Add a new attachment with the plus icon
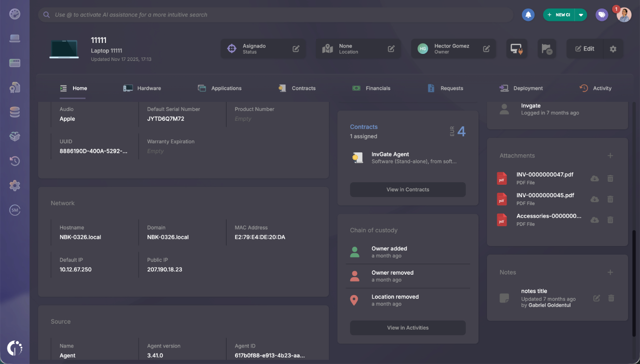 (610, 155)
